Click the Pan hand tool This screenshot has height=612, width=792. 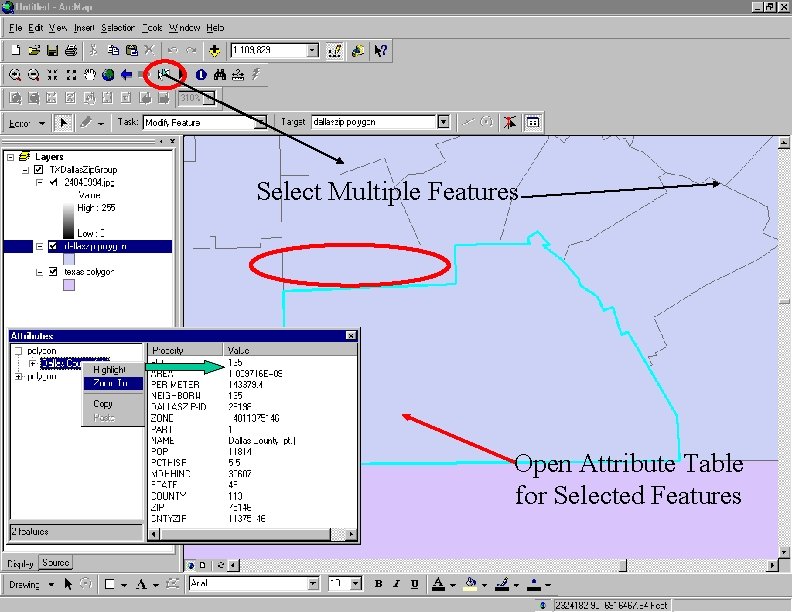tap(89, 73)
